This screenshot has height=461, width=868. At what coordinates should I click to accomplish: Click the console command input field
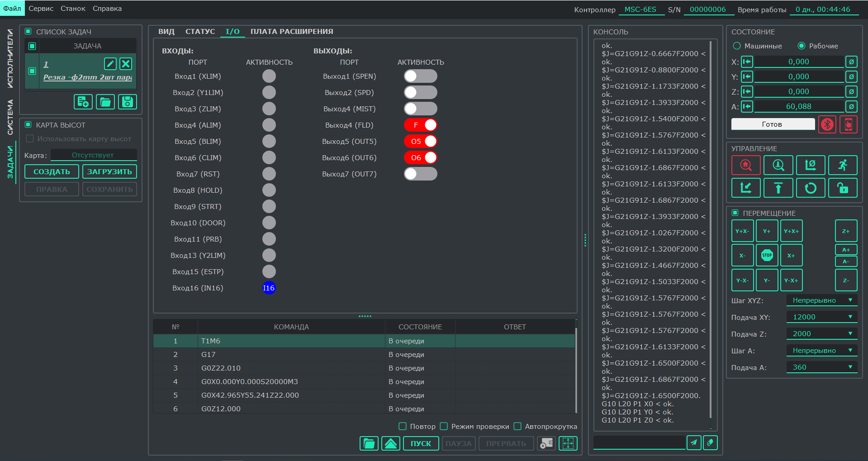[639, 442]
